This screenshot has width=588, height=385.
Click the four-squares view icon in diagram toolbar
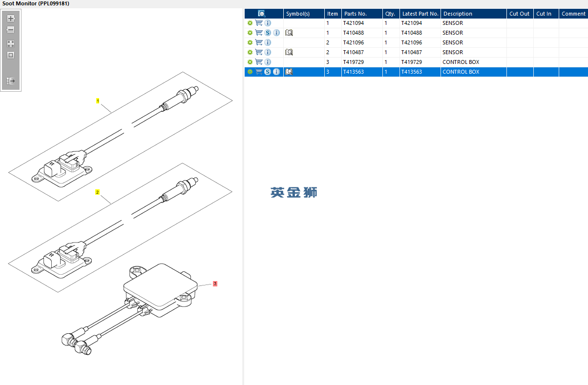11,44
